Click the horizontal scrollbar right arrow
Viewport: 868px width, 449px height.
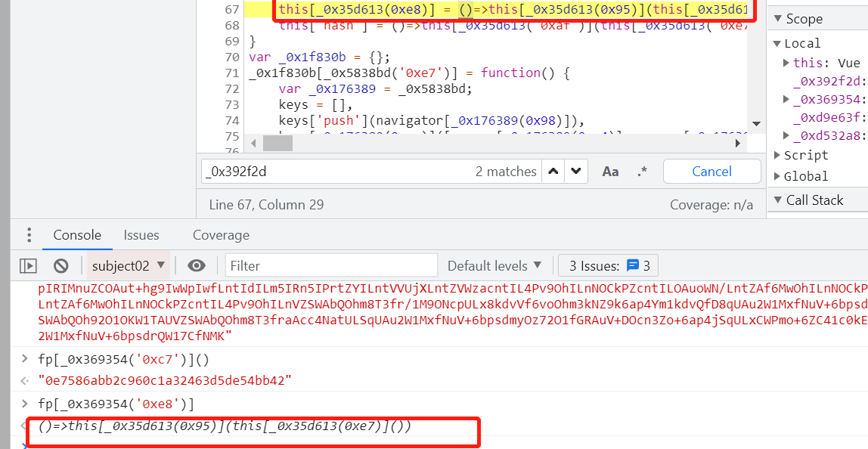737,144
